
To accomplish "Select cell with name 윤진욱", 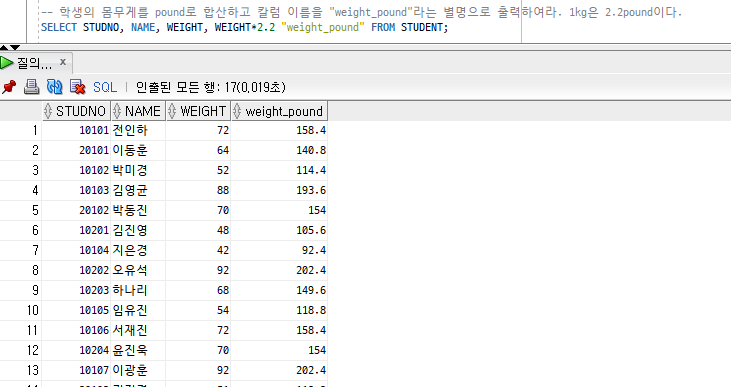I will click(138, 350).
